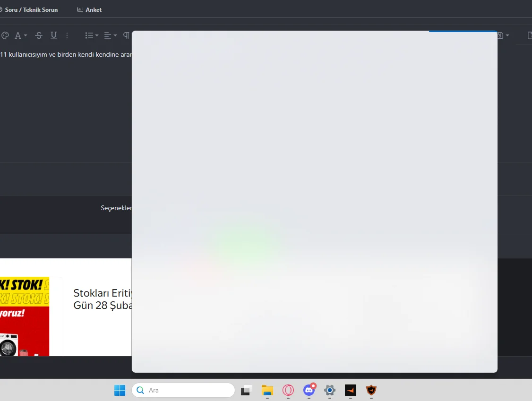The image size is (532, 401).
Task: Click the Seçenekler label
Action: coord(116,208)
